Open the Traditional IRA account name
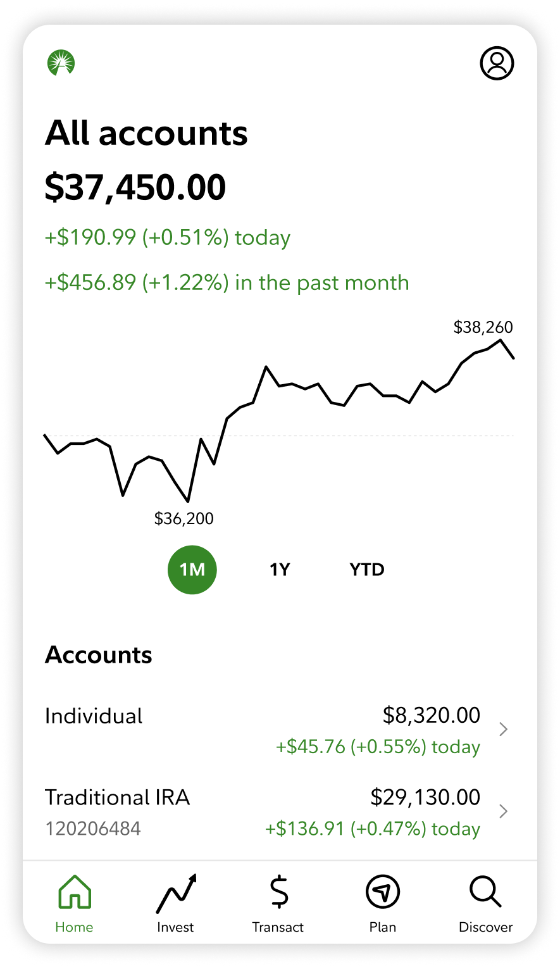560x969 pixels. [118, 797]
